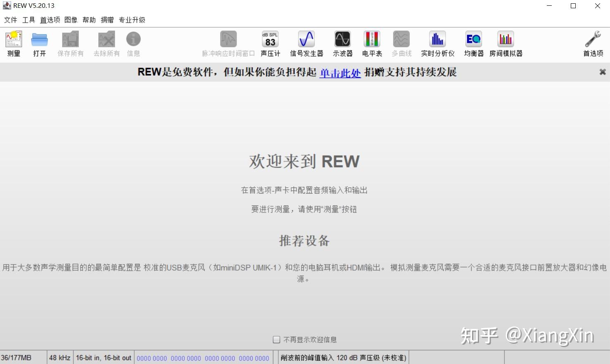Click the 要进行测量，请使用"测量"按钮 text line
This screenshot has width=610, height=364.
304,209
